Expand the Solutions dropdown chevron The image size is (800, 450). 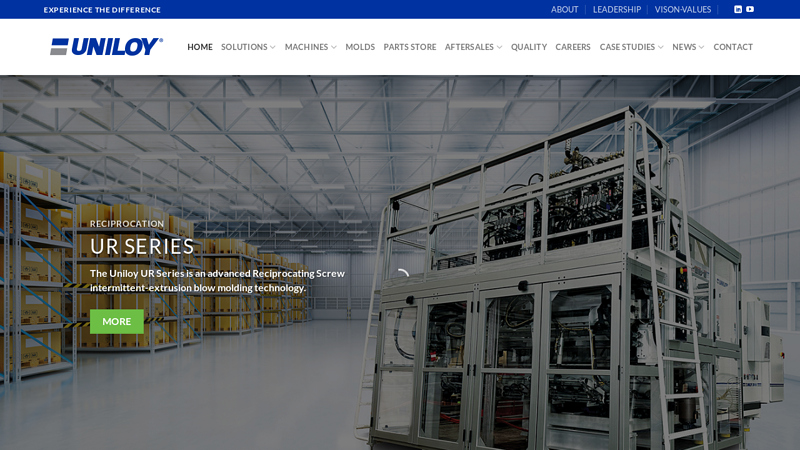[273, 47]
